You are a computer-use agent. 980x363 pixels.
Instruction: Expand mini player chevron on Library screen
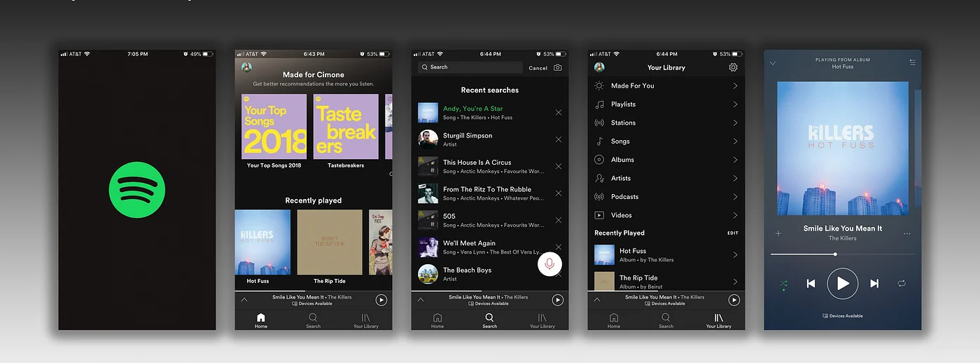tap(597, 299)
